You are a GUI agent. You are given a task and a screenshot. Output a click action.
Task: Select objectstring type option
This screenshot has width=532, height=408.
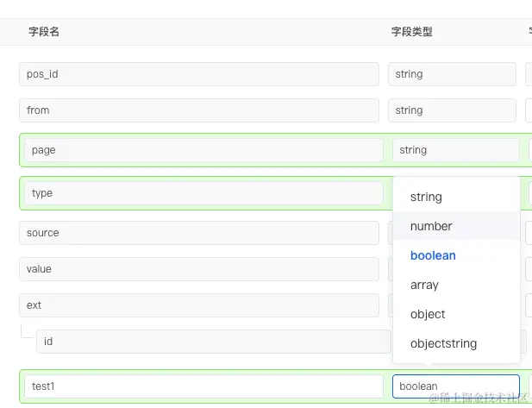point(456,343)
